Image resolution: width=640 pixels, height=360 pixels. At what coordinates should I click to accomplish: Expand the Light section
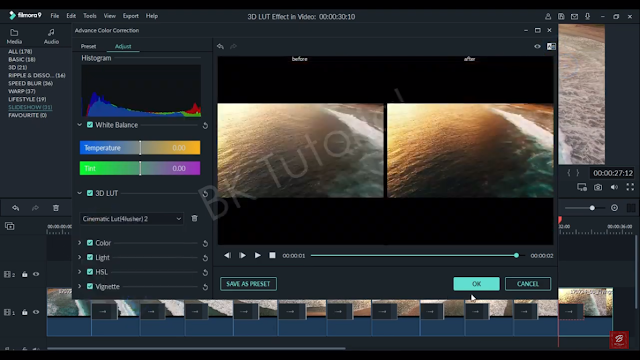(80, 258)
